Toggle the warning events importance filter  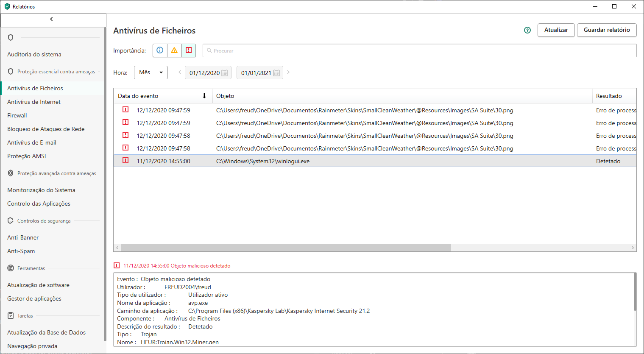(x=174, y=50)
